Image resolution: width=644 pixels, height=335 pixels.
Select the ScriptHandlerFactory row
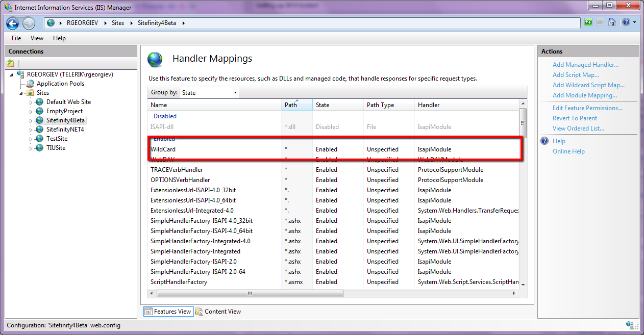pyautogui.click(x=333, y=282)
